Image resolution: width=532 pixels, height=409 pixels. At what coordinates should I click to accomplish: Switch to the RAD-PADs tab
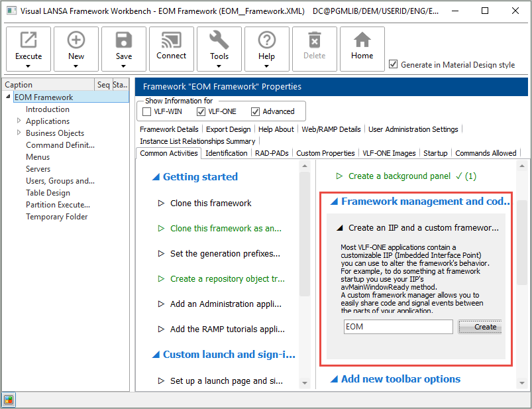pos(272,153)
